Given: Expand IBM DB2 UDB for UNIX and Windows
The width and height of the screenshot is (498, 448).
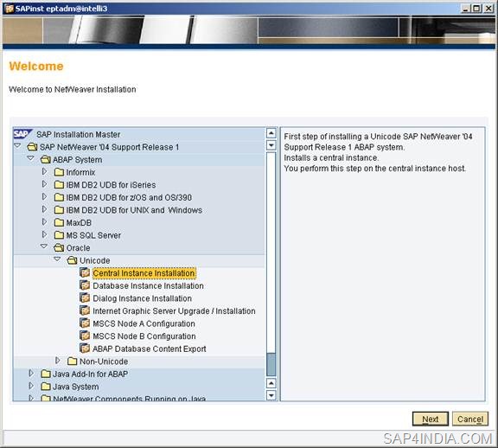Looking at the screenshot, I should 44,209.
